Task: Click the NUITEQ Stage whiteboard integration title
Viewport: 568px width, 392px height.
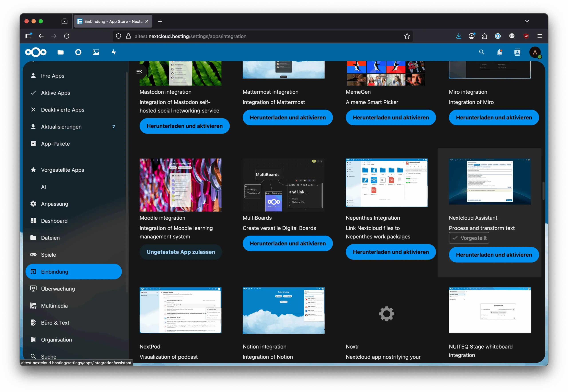Action: click(480, 351)
